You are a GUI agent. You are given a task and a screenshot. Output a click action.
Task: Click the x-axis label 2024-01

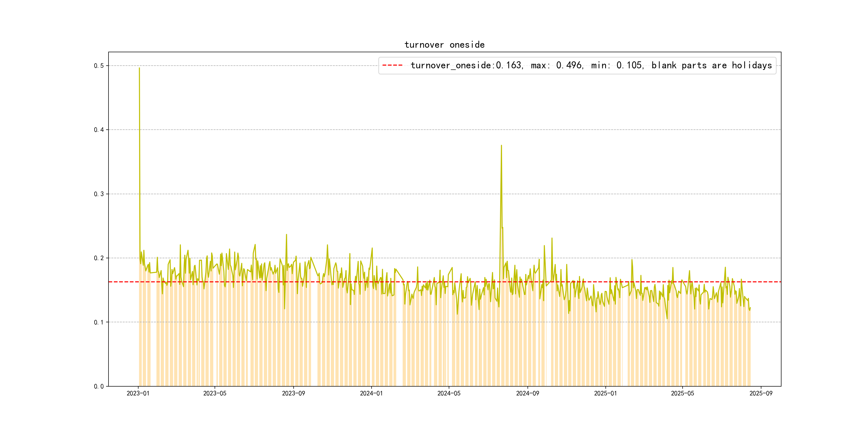[371, 394]
